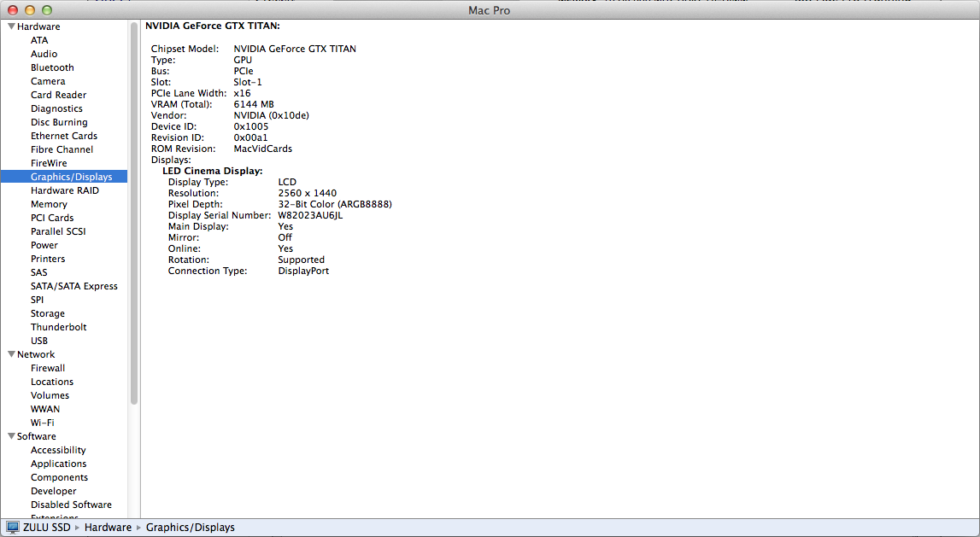The height and width of the screenshot is (537, 980).
Task: Select Audio in the sidebar
Action: [x=44, y=54]
